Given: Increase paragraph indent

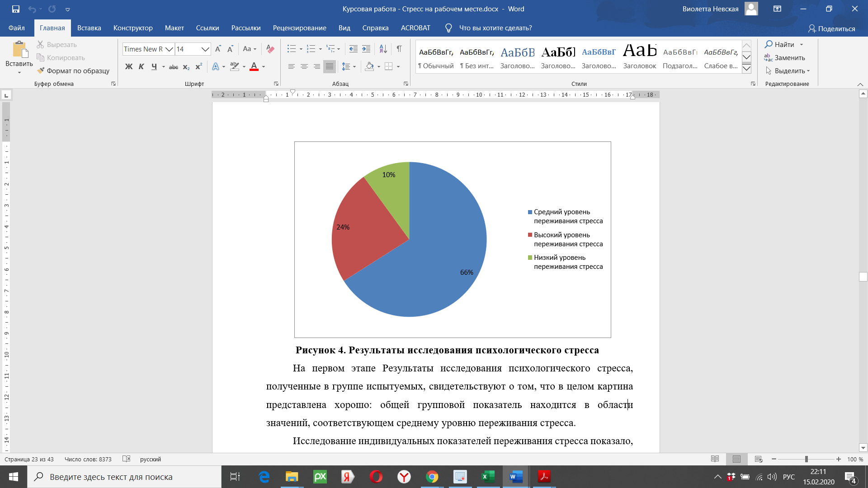Looking at the screenshot, I should pos(366,49).
